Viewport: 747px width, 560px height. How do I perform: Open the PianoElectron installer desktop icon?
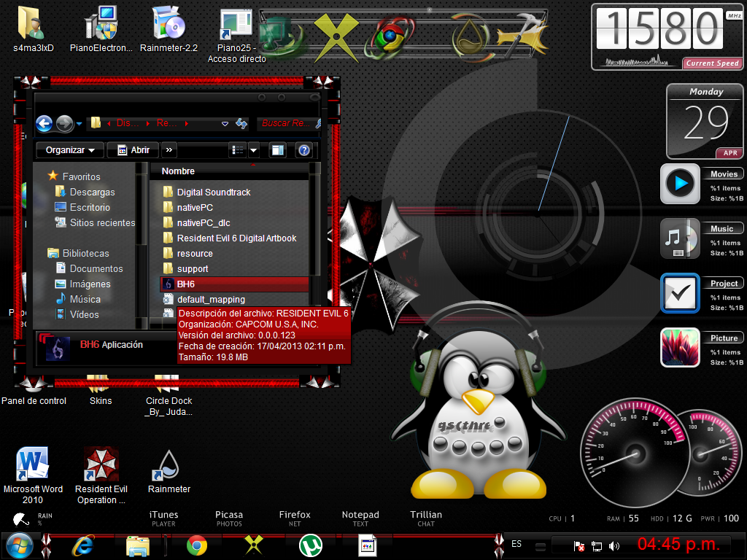tap(101, 23)
